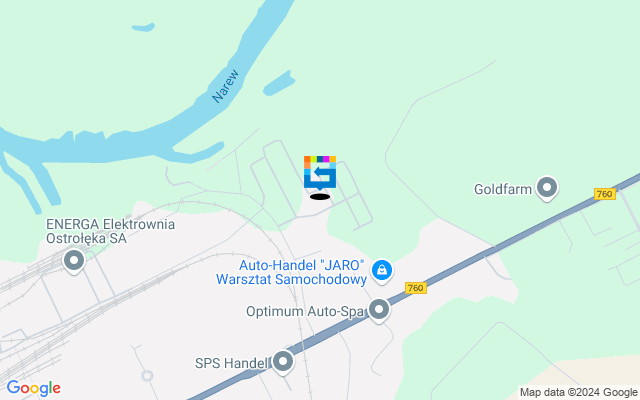Click the ENERGA Elektrownia Ostrołęka SA label

pyautogui.click(x=110, y=231)
